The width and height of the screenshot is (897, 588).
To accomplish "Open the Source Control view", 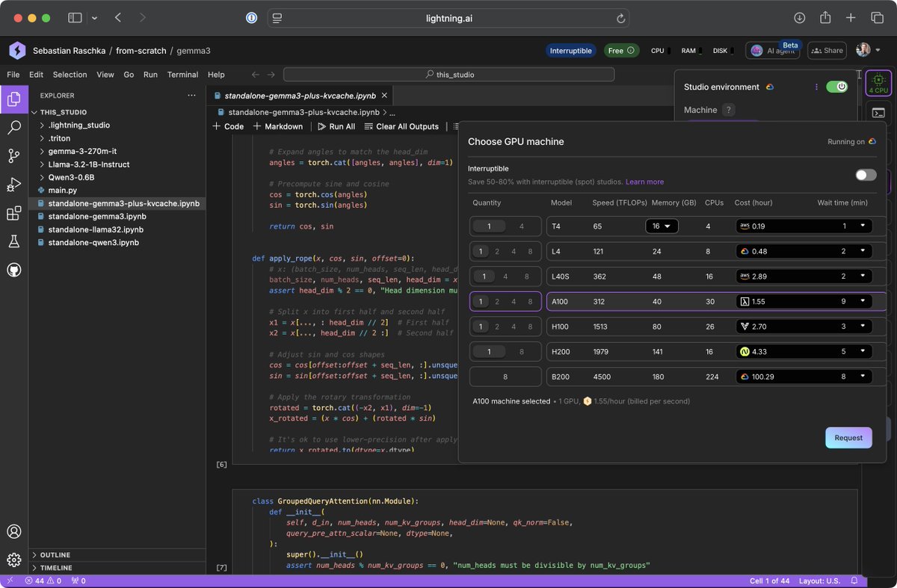I will tap(13, 156).
